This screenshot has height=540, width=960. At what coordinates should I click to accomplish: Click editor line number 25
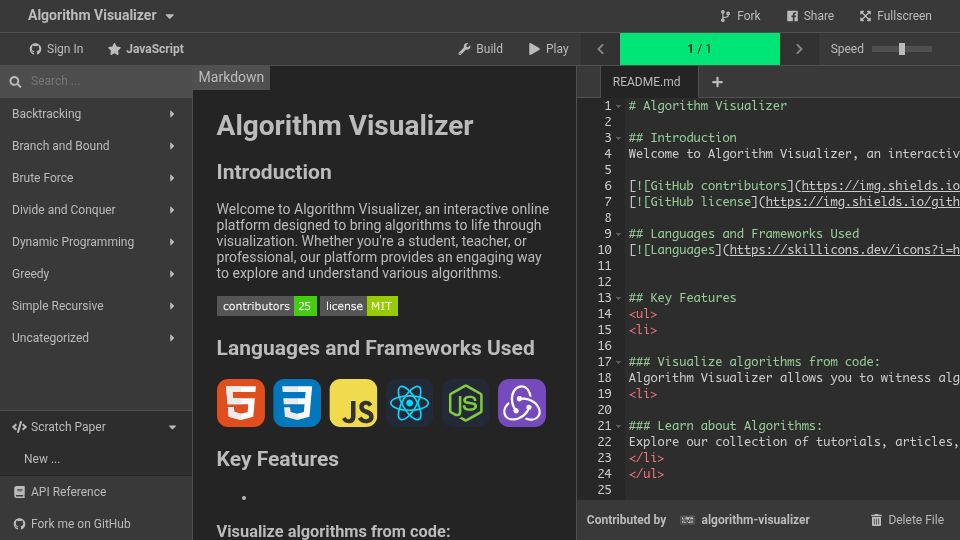604,489
